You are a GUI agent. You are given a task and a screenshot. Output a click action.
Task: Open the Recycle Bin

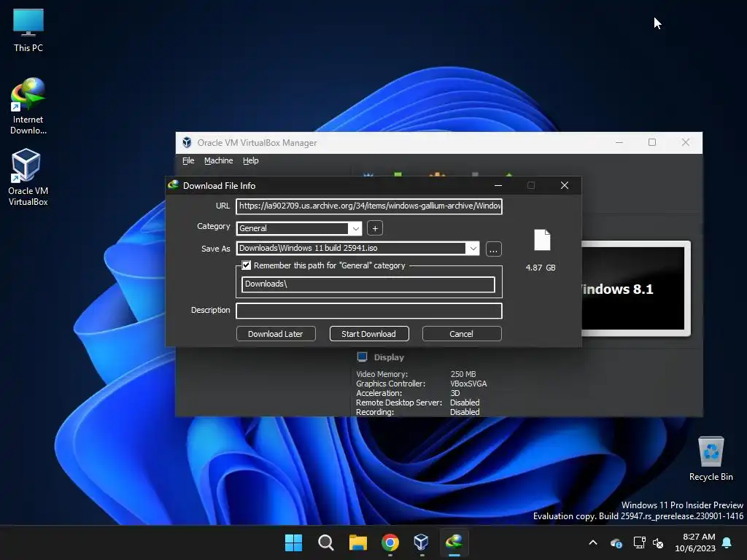(711, 459)
